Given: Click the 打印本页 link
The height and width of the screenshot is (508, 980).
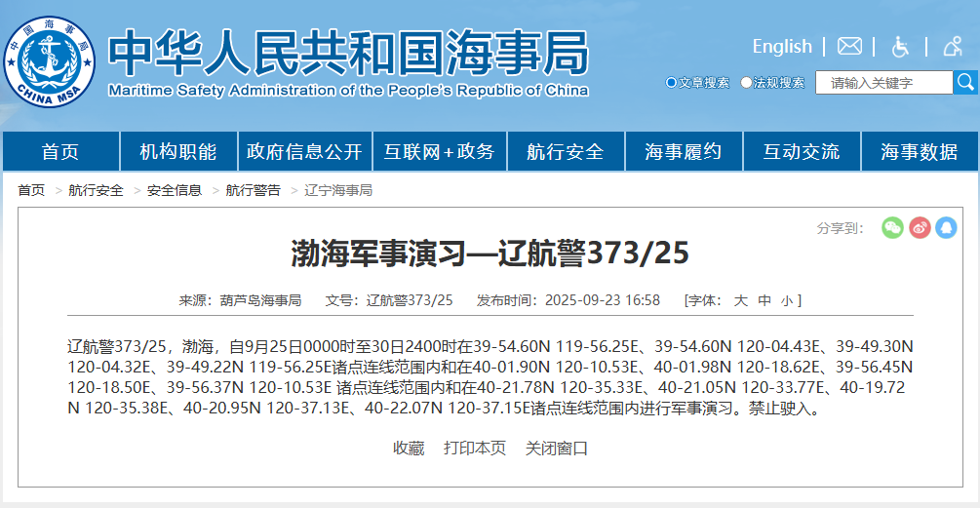Looking at the screenshot, I should pyautogui.click(x=475, y=449).
